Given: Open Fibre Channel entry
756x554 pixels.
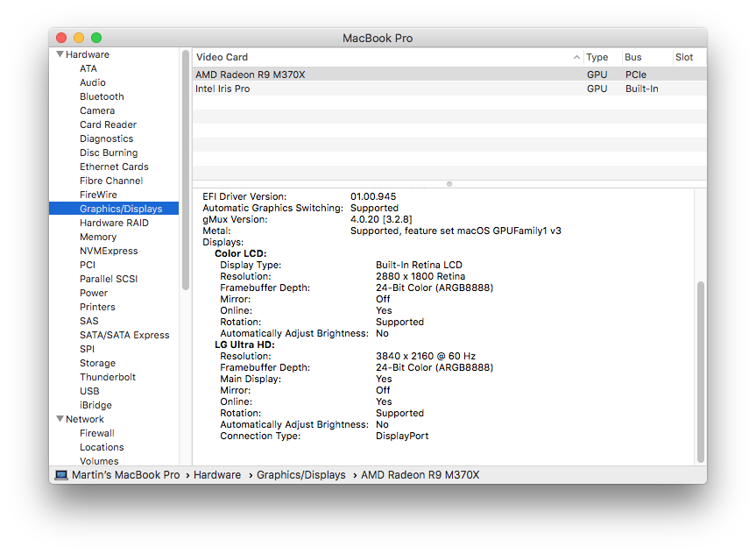Looking at the screenshot, I should pyautogui.click(x=111, y=181).
